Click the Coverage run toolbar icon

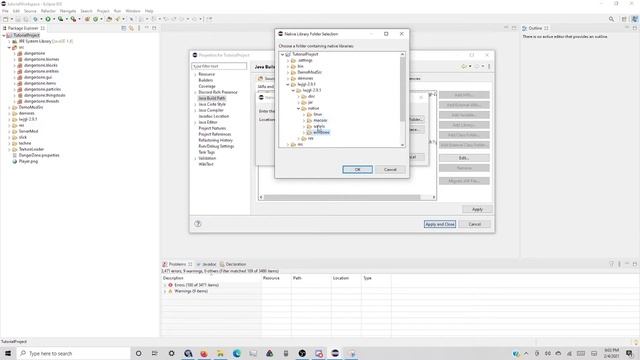60,19
